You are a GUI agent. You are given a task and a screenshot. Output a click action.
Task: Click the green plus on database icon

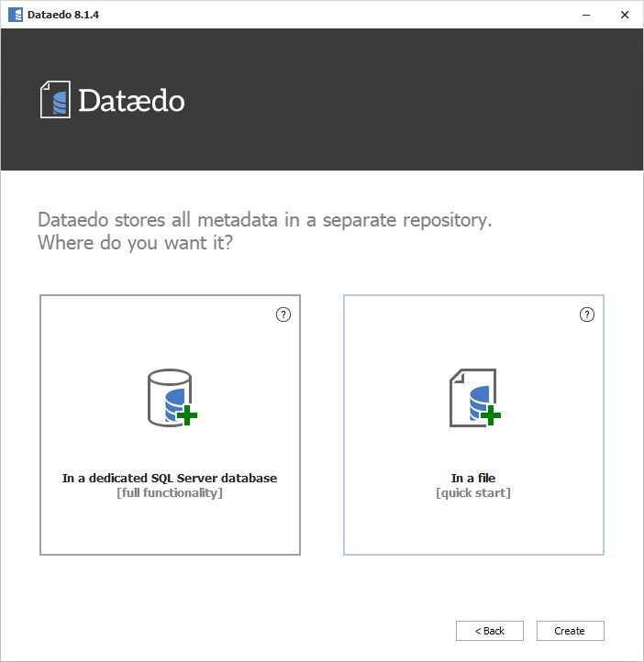[188, 416]
